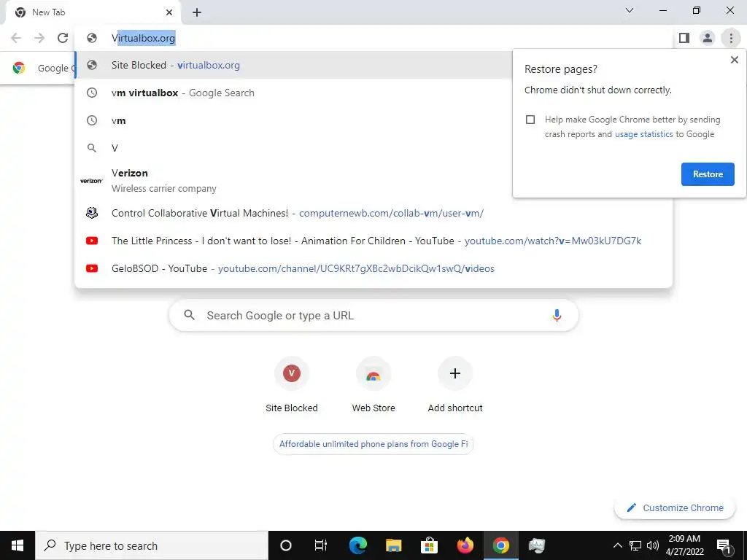
Task: Open The Little Princess YouTube suggestion
Action: tap(373, 241)
